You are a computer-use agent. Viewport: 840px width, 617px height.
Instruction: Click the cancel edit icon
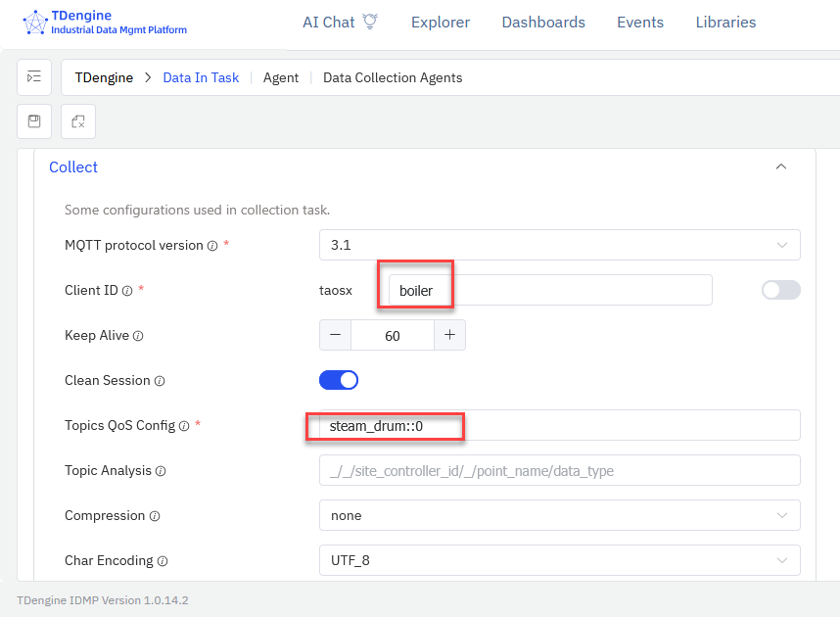[x=78, y=121]
